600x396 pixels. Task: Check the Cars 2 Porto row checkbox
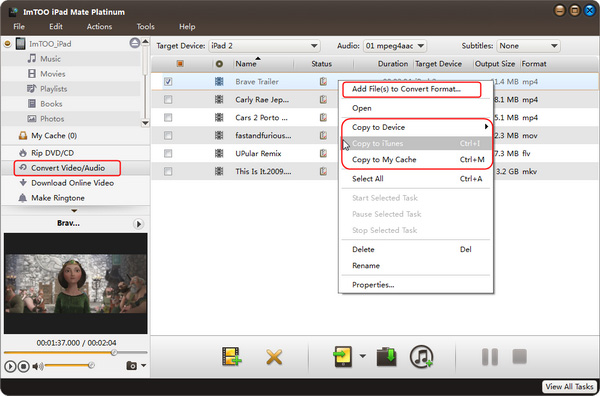click(168, 117)
